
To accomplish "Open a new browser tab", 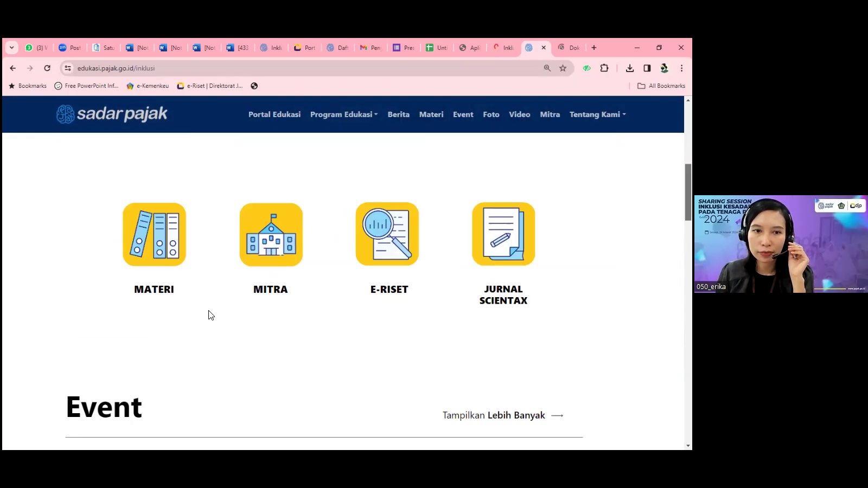I will pos(594,48).
